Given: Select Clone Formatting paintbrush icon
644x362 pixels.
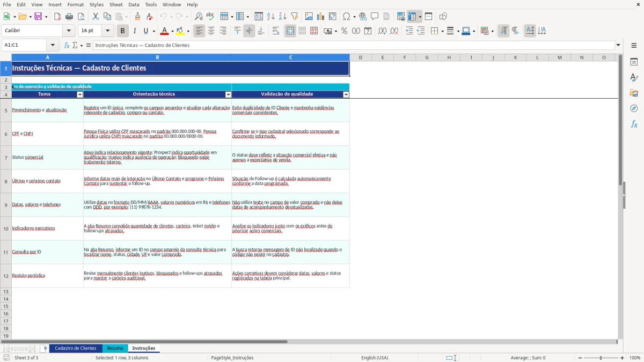Looking at the screenshot, I should 137,17.
